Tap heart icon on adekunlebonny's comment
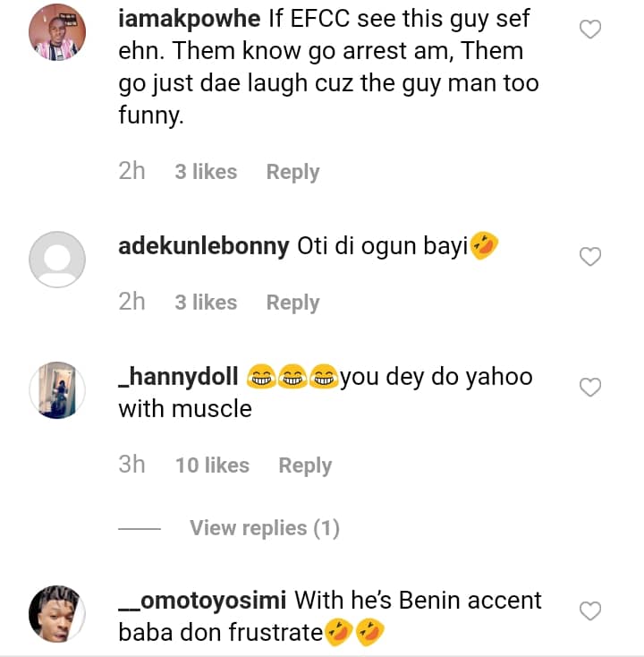The width and height of the screenshot is (644, 657). pyautogui.click(x=590, y=257)
